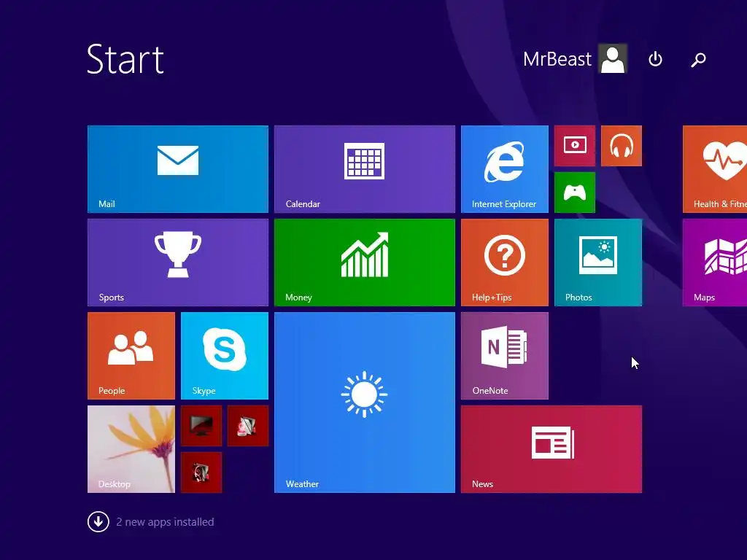Open the Health & Fitness tile

click(715, 169)
